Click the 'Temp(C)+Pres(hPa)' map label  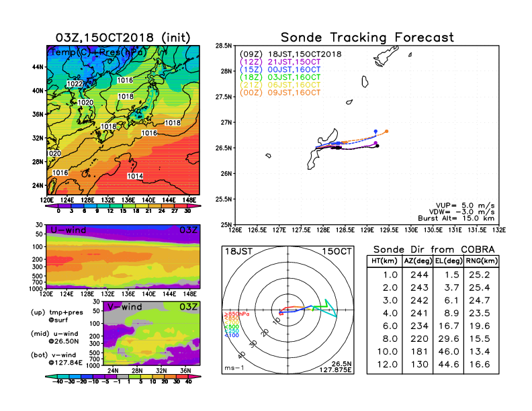tap(98, 52)
